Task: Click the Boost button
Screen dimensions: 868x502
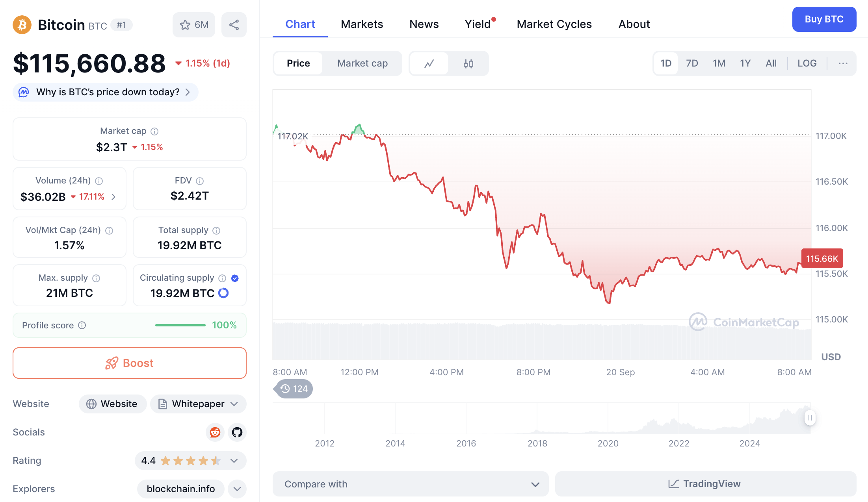Action: pyautogui.click(x=130, y=363)
